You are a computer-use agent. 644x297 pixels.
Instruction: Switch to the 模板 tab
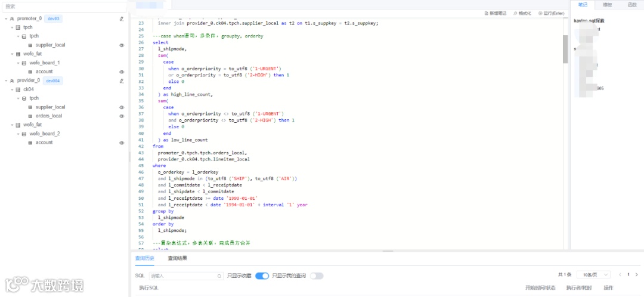coord(608,5)
